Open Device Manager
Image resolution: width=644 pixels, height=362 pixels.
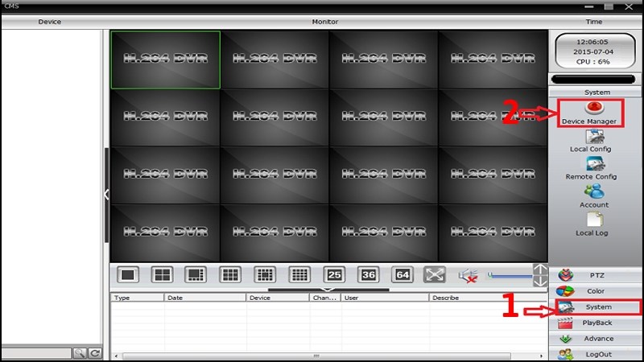coord(590,113)
